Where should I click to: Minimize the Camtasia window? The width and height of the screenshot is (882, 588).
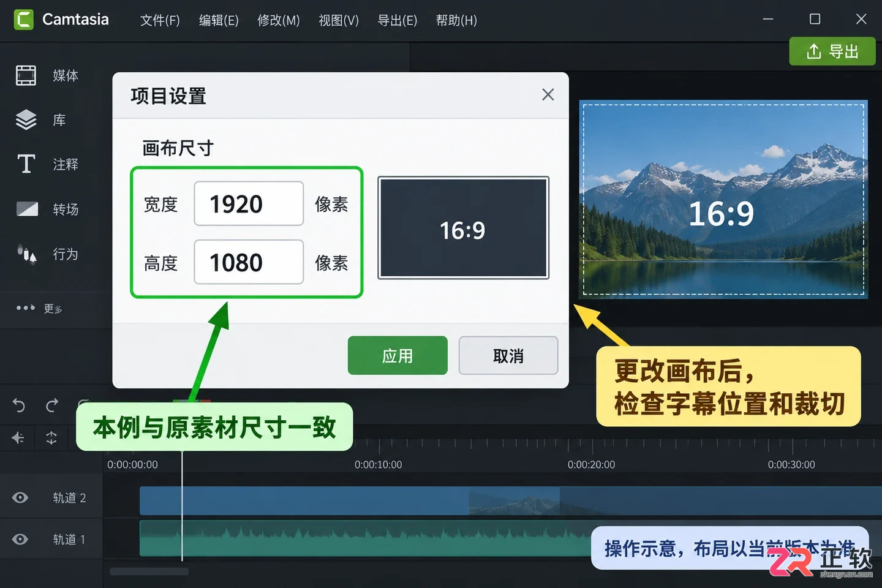768,20
